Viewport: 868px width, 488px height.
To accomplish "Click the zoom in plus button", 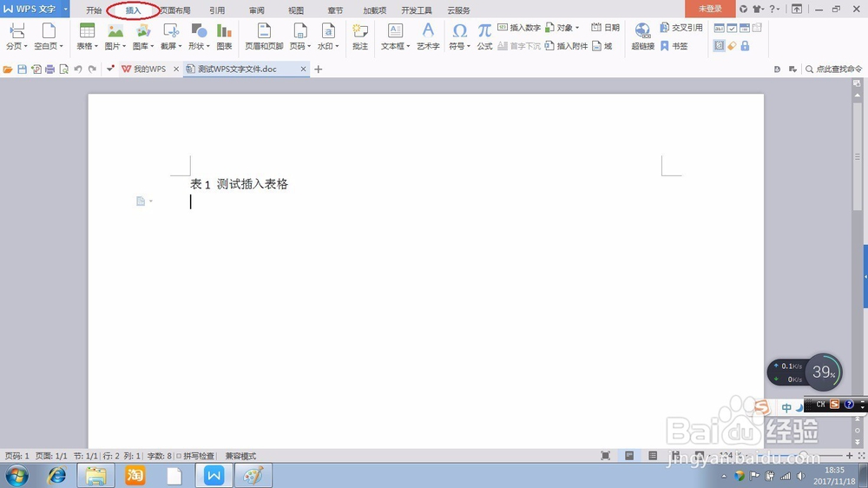I will (850, 455).
